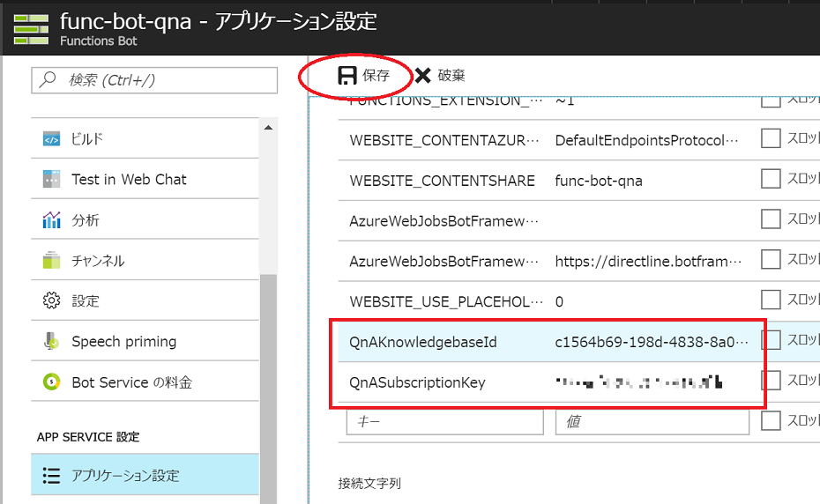Click the X discard icon
Screen dimensions: 820x504
(422, 75)
